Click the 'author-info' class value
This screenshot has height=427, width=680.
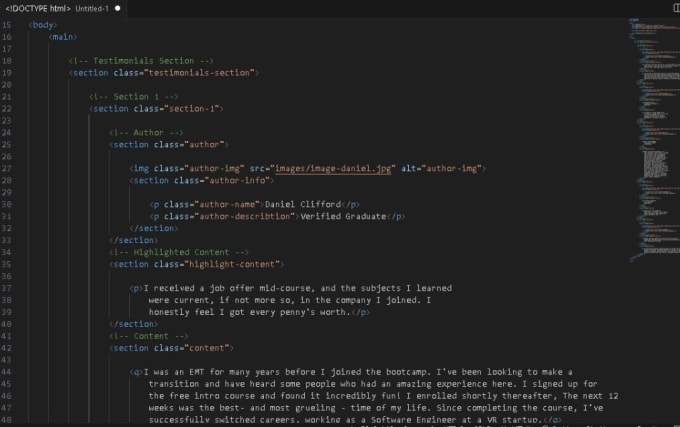(x=237, y=181)
